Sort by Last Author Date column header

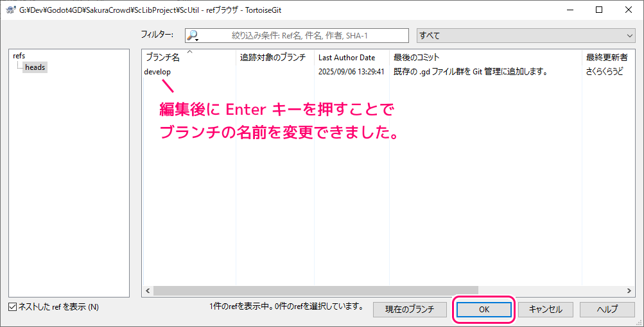point(352,58)
